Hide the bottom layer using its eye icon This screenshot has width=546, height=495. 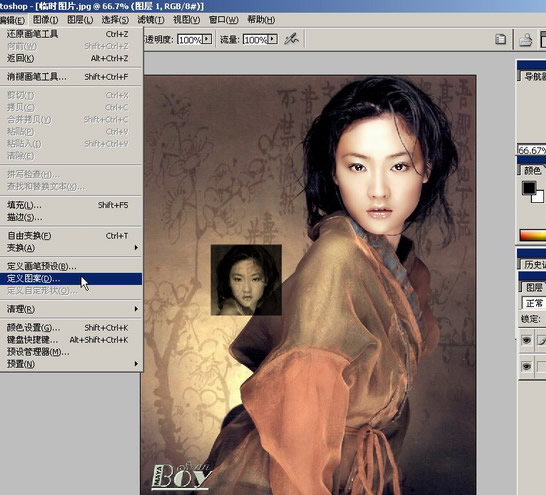tap(526, 366)
